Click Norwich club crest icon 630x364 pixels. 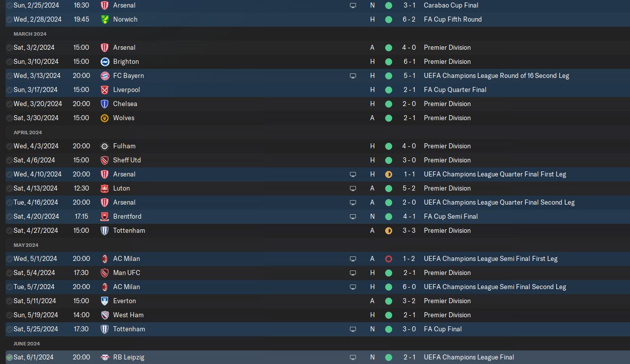(105, 20)
